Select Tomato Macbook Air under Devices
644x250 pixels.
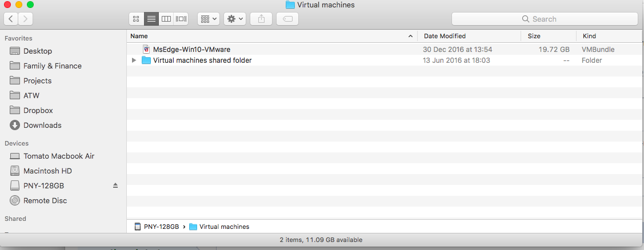click(59, 156)
